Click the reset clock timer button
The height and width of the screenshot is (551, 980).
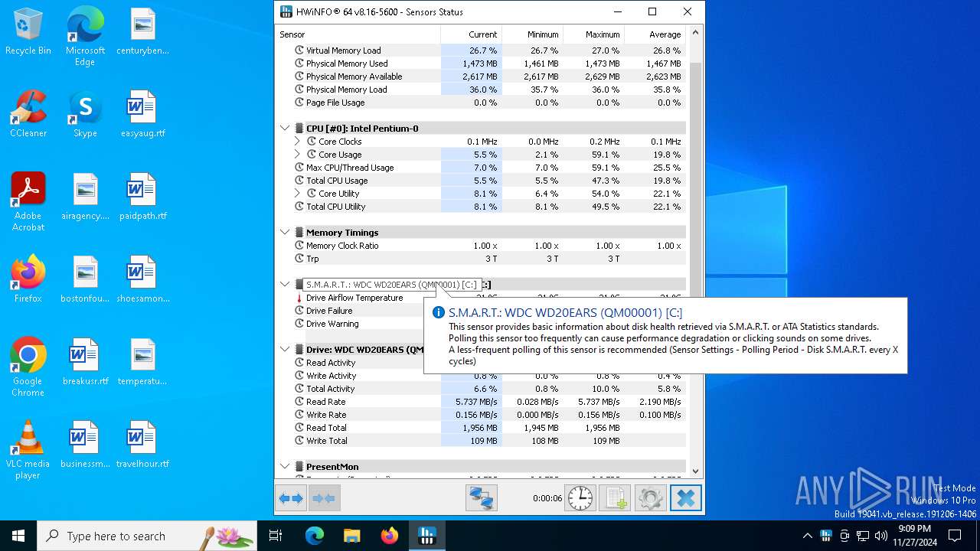[580, 498]
